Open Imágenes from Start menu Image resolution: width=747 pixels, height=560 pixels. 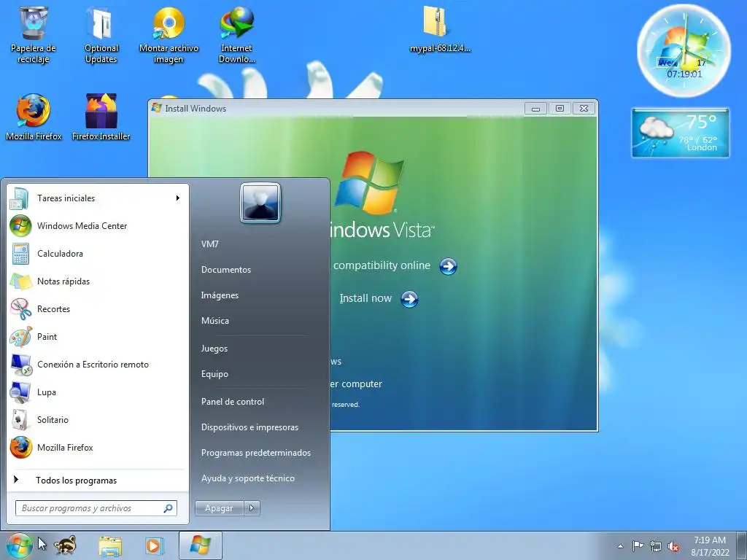220,295
